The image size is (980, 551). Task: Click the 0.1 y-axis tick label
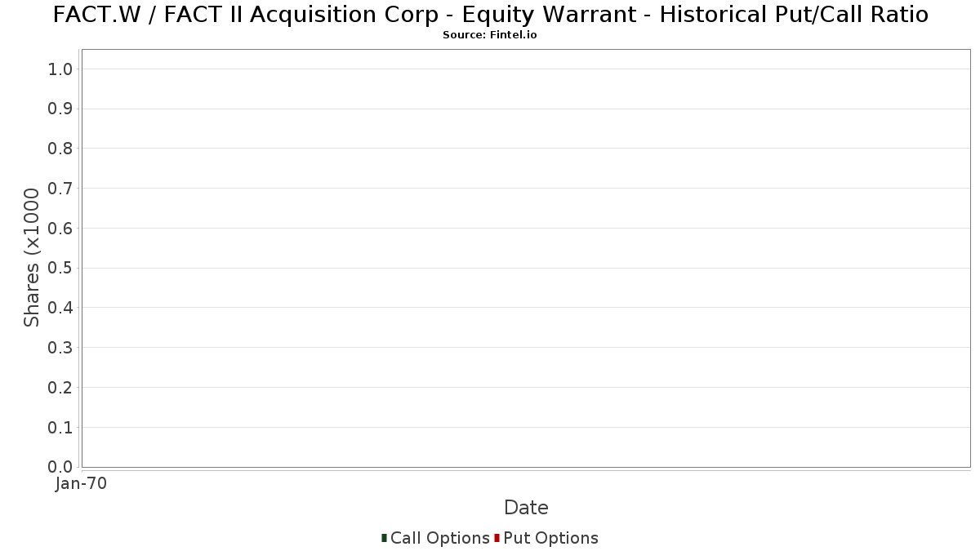(x=60, y=427)
